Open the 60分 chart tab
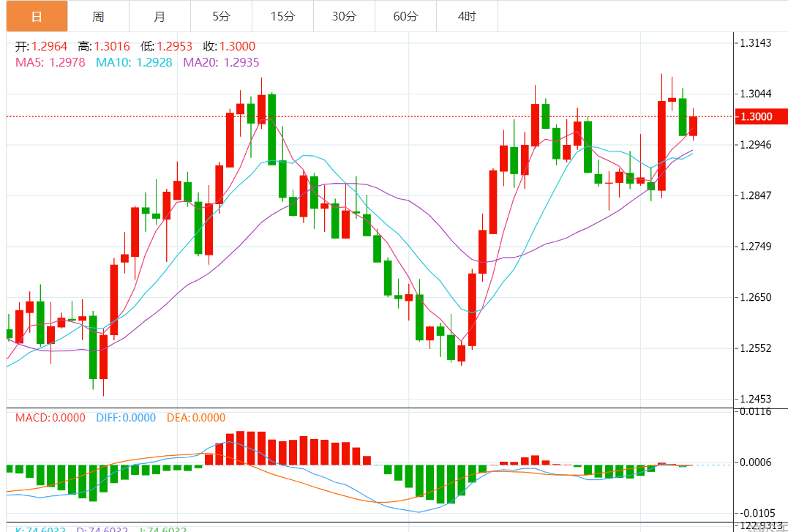This screenshot has height=532, width=788. coord(405,16)
